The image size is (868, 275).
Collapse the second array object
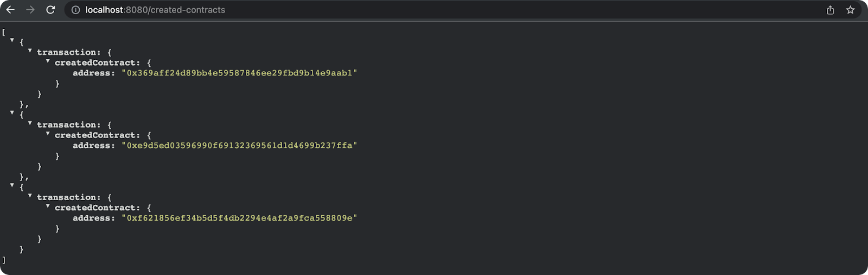point(12,112)
